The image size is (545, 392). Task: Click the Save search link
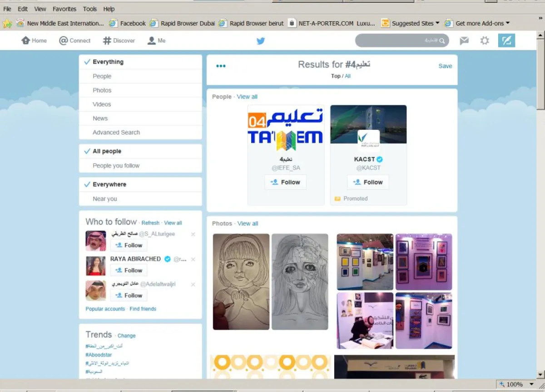coord(445,66)
